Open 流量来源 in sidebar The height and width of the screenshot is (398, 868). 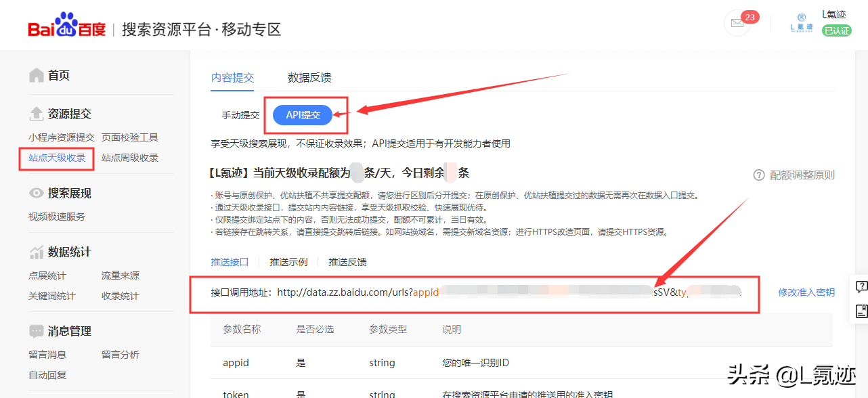[121, 275]
